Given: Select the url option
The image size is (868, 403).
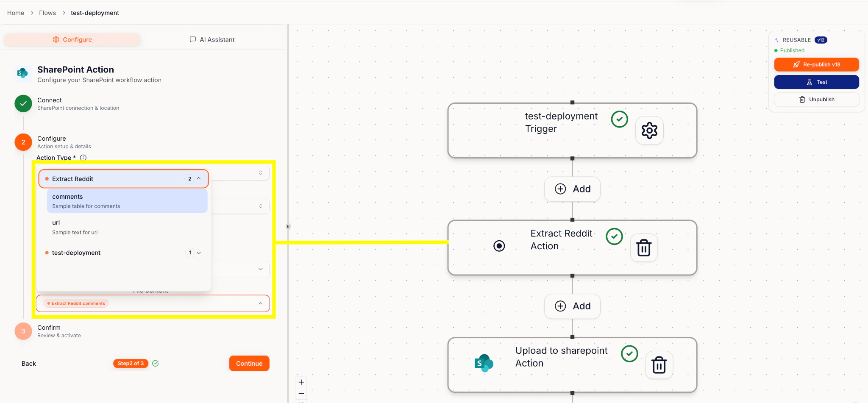Looking at the screenshot, I should [127, 227].
